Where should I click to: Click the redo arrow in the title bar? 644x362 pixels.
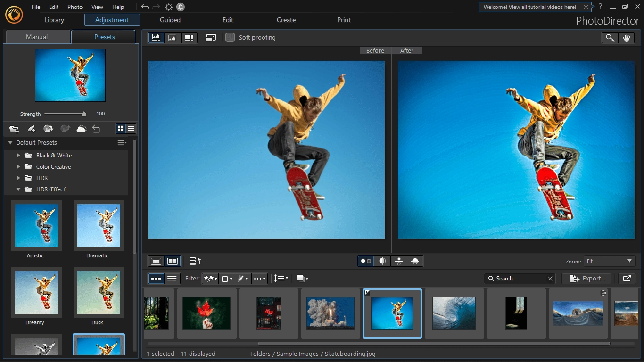pos(157,7)
